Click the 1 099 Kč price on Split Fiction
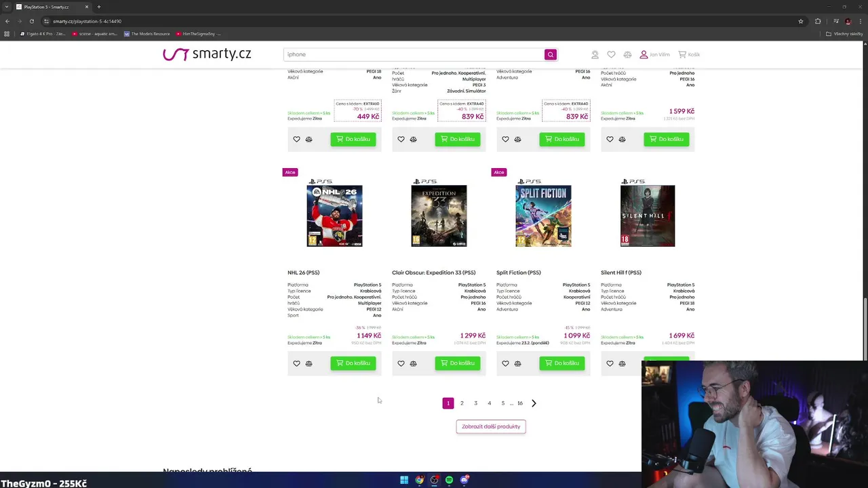 577,335
